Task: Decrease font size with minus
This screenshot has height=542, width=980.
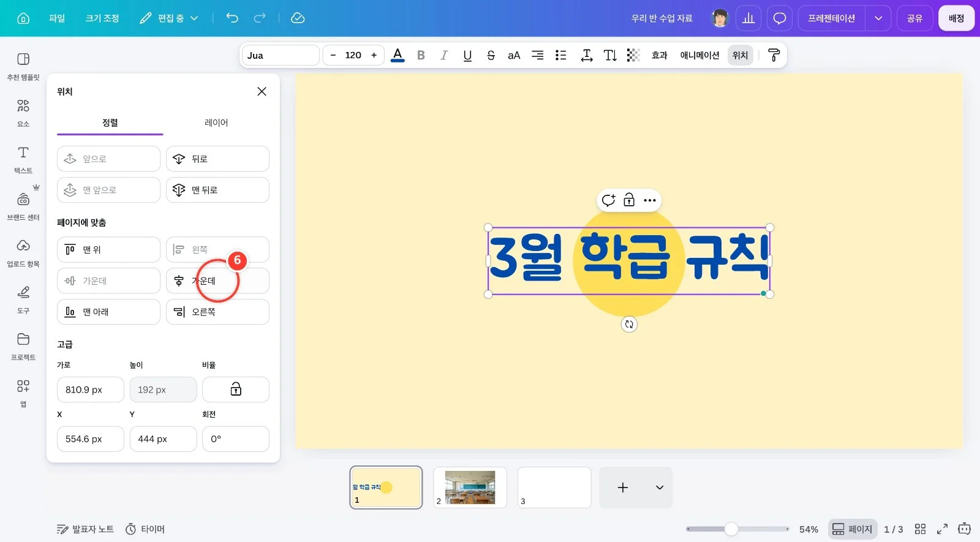Action: pos(333,55)
